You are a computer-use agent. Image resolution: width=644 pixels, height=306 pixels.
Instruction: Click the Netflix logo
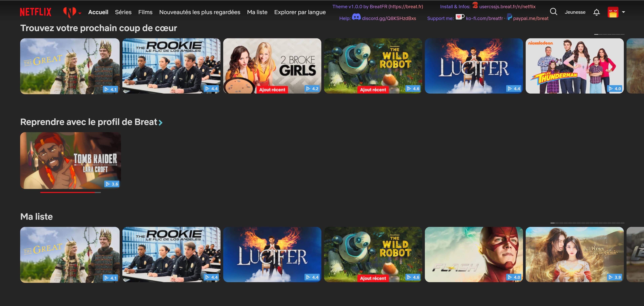pos(35,12)
